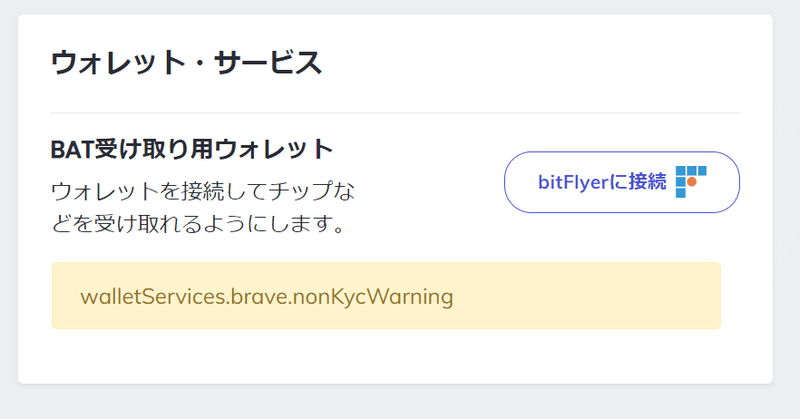The image size is (800, 419).
Task: Click the orange dot in bitFlyer logo
Action: [692, 182]
